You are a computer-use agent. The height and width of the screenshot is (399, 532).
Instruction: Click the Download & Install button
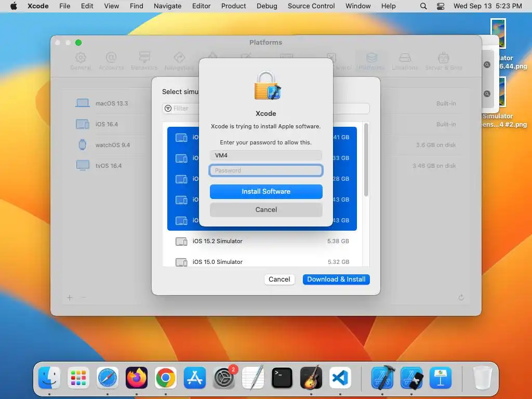coord(336,279)
